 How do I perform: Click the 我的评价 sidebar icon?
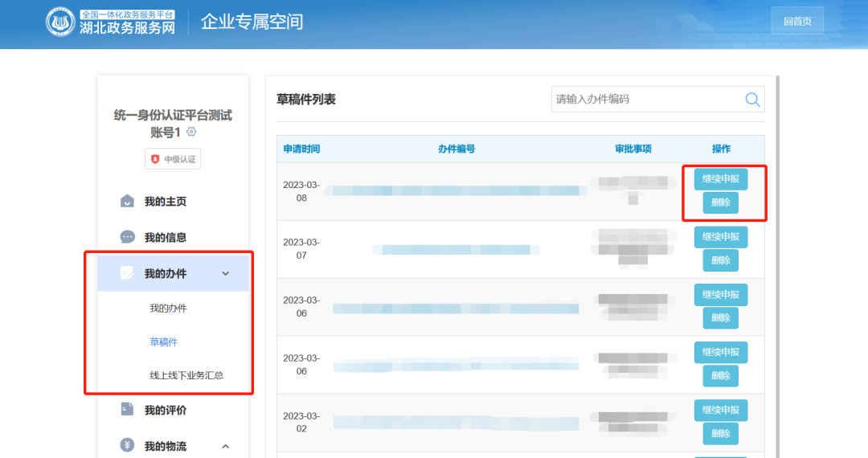point(127,410)
